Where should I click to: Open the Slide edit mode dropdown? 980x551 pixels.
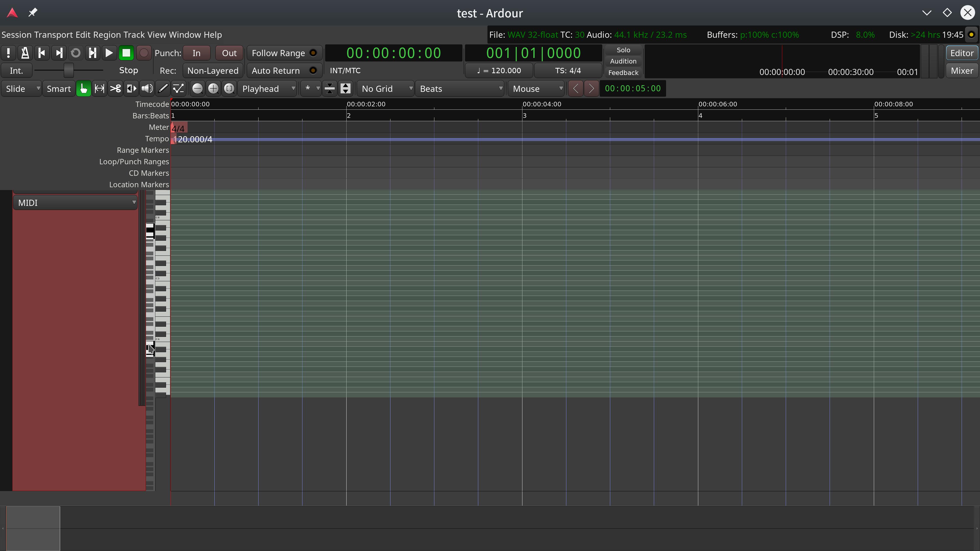tap(21, 89)
